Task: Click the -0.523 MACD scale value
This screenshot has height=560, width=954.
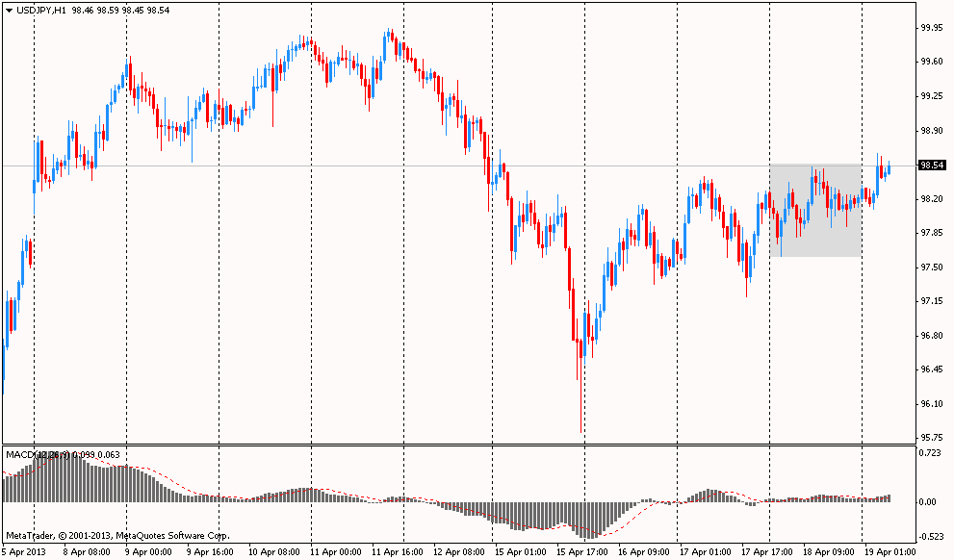Action: pos(931,536)
